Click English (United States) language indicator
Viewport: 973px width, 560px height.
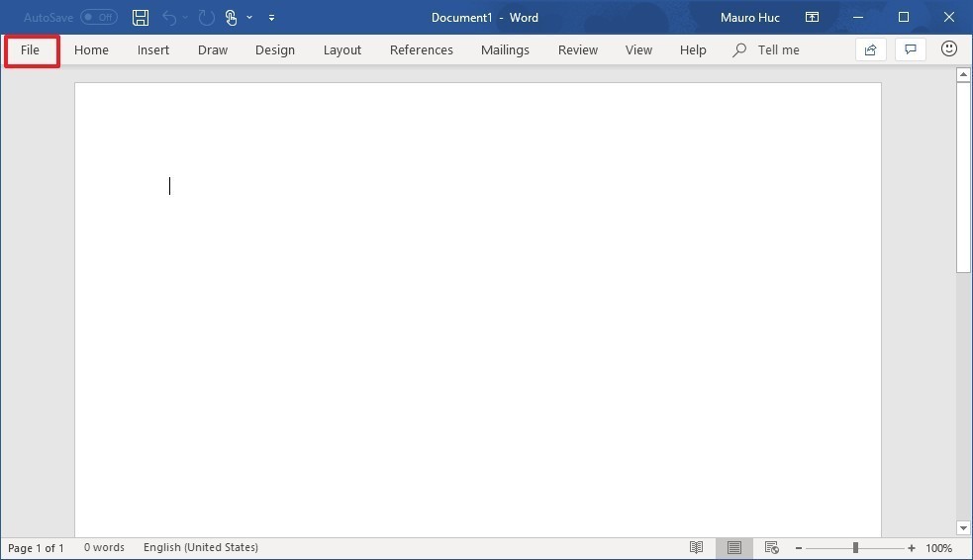pos(200,547)
